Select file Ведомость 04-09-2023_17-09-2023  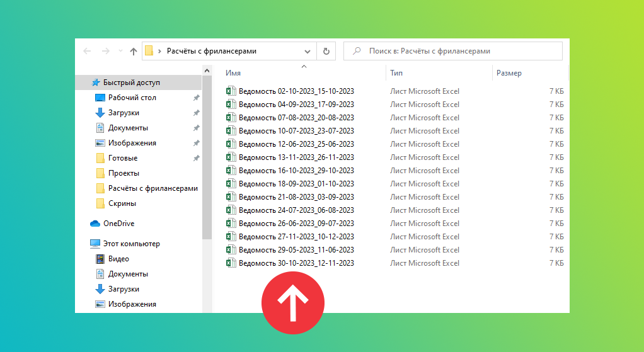[x=296, y=104]
